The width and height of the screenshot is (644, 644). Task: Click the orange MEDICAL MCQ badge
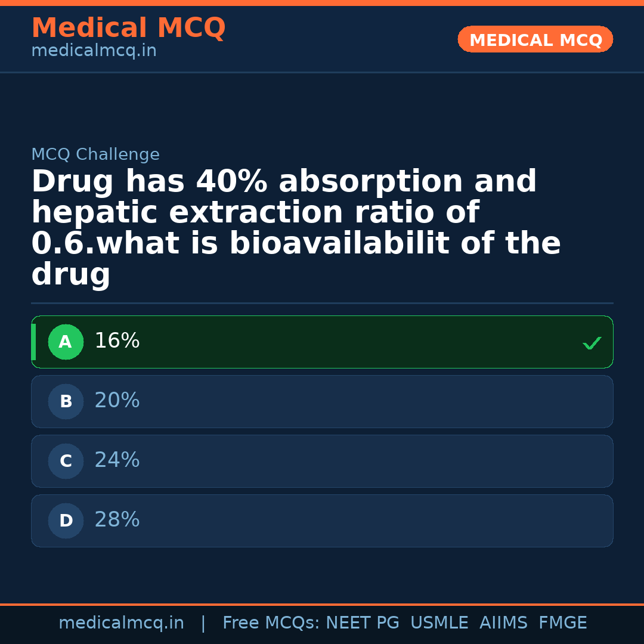point(535,39)
